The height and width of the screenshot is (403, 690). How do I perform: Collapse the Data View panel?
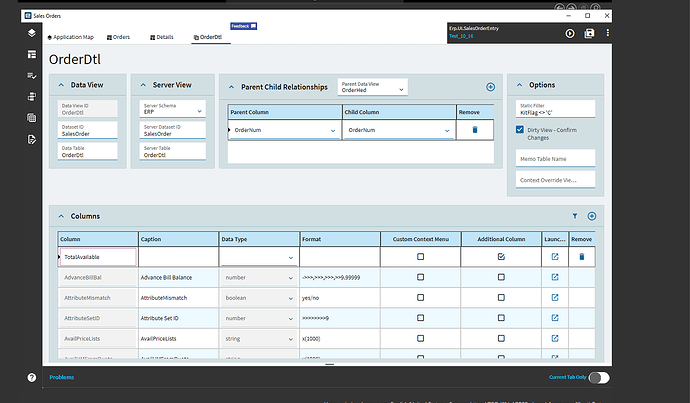(x=61, y=85)
